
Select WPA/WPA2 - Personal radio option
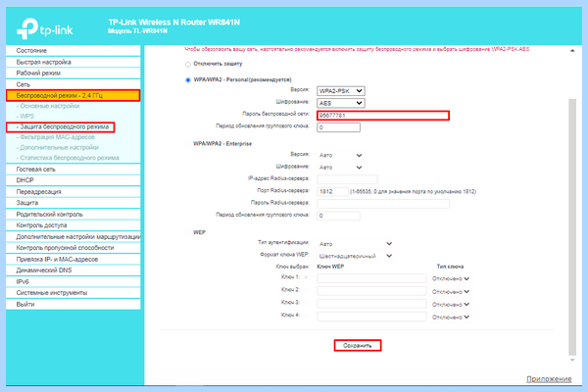pos(188,80)
